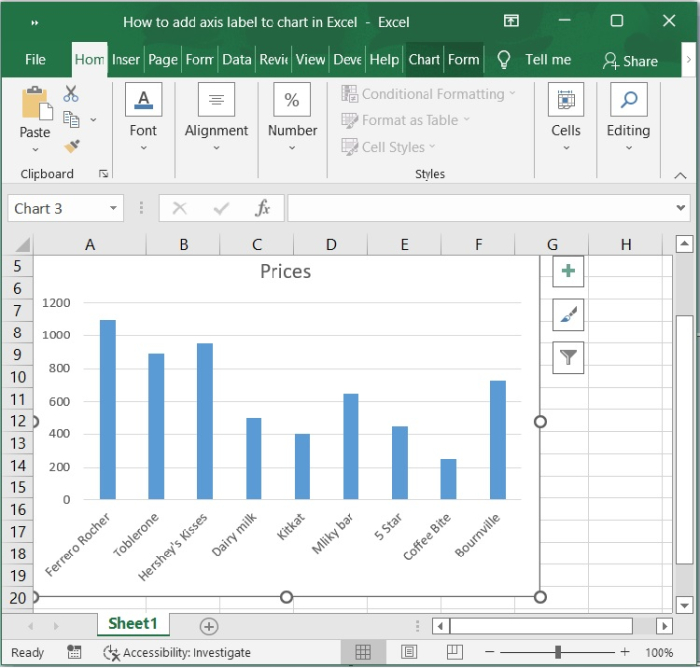Expand the Paste dropdown arrow

tap(35, 150)
